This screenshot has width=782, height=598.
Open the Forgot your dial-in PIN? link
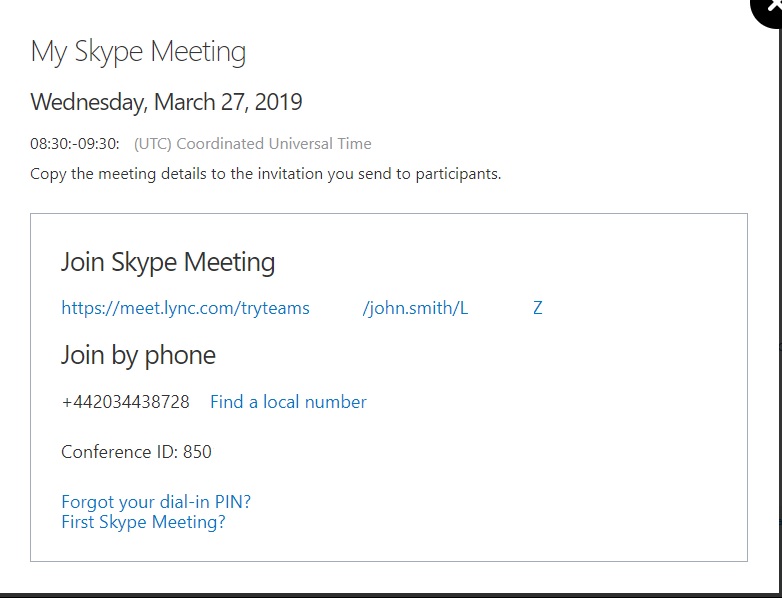[156, 502]
